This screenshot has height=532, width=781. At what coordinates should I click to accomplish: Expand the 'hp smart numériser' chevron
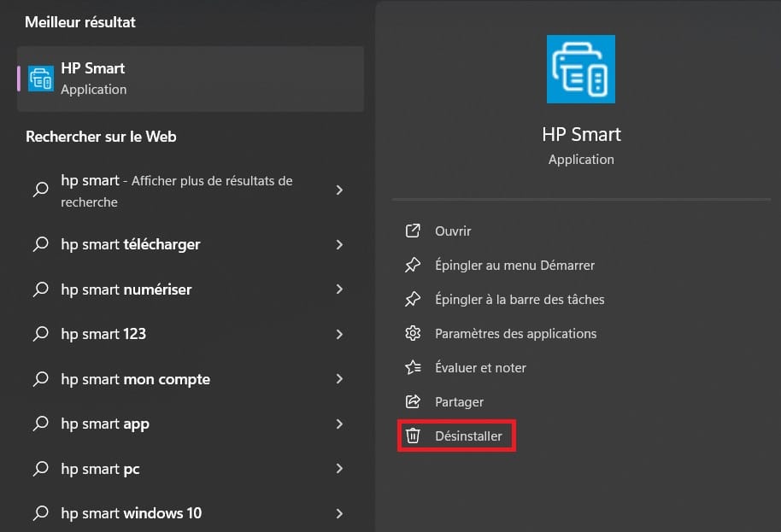coord(339,289)
